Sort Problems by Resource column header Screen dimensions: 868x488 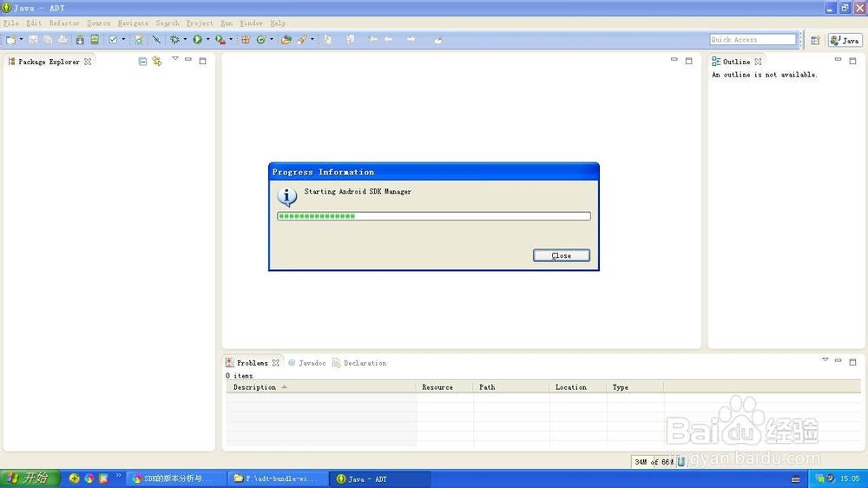coord(444,387)
